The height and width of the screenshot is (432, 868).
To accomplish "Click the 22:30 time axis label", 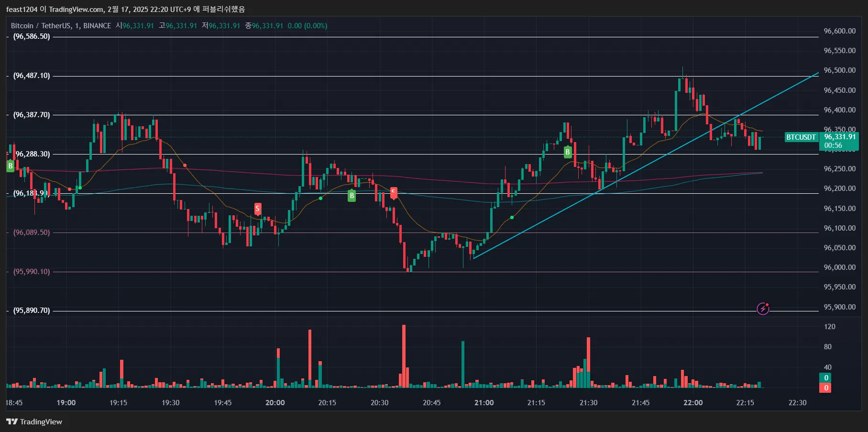I will coord(797,403).
